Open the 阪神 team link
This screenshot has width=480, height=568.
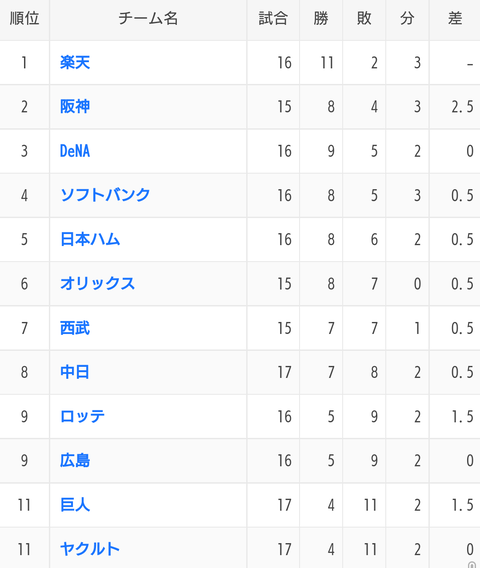point(75,107)
